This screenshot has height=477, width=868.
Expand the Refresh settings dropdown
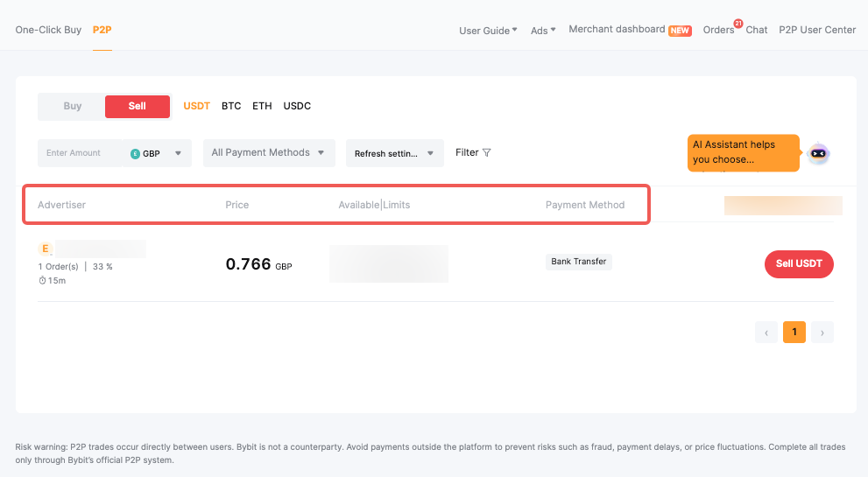click(394, 153)
